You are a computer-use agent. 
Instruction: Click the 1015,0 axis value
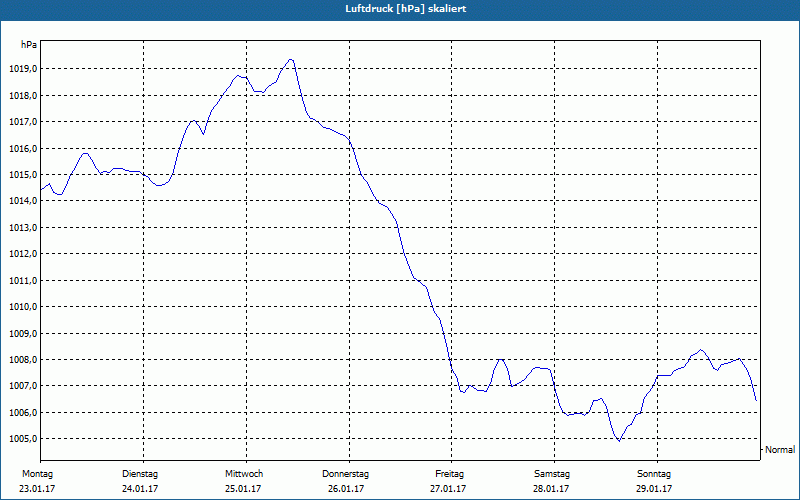22,175
